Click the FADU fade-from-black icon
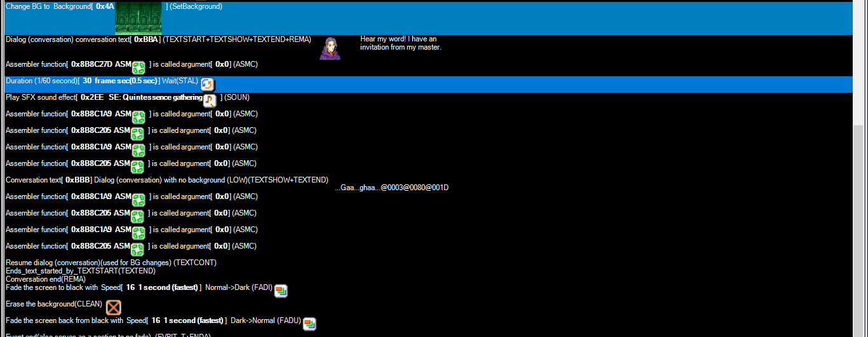Screen dimensions: 868x337 [309, 324]
